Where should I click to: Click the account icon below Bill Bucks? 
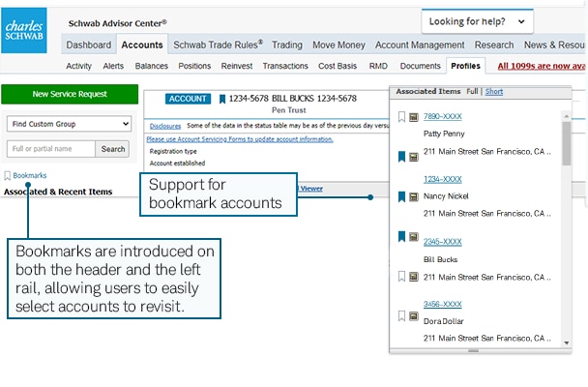414,277
